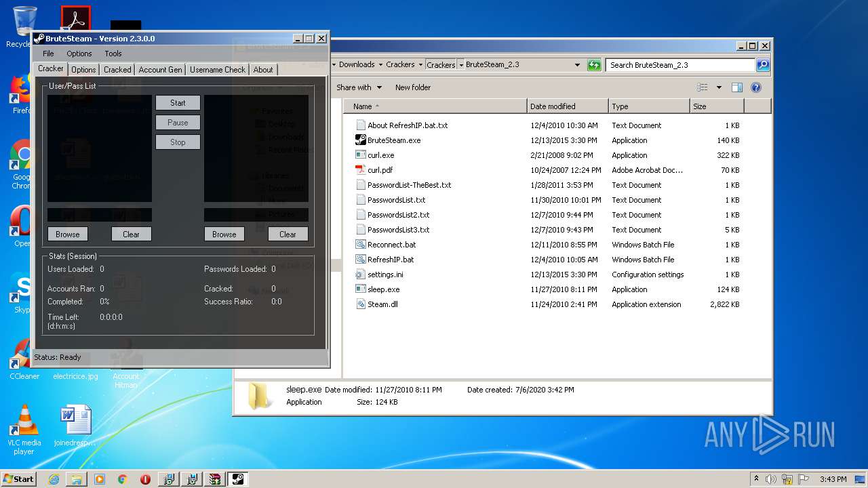
Task: Select the Cracker tab
Action: pos(51,68)
